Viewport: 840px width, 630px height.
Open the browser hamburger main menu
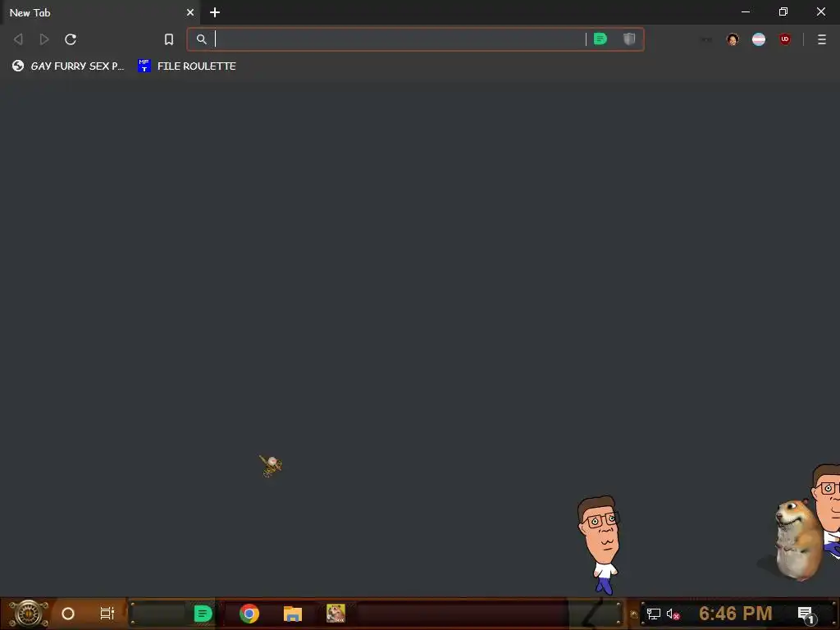[822, 39]
